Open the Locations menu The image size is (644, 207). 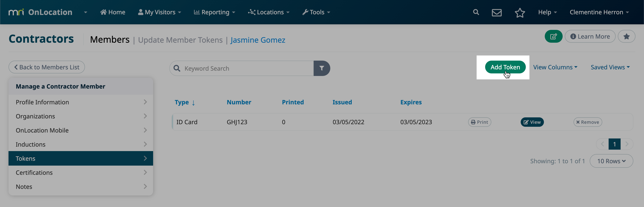click(x=269, y=12)
